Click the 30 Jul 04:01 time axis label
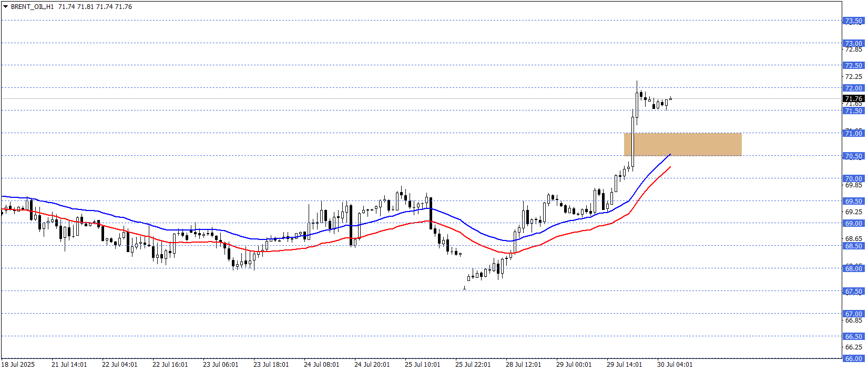This screenshot has height=371, width=868. 675,364
